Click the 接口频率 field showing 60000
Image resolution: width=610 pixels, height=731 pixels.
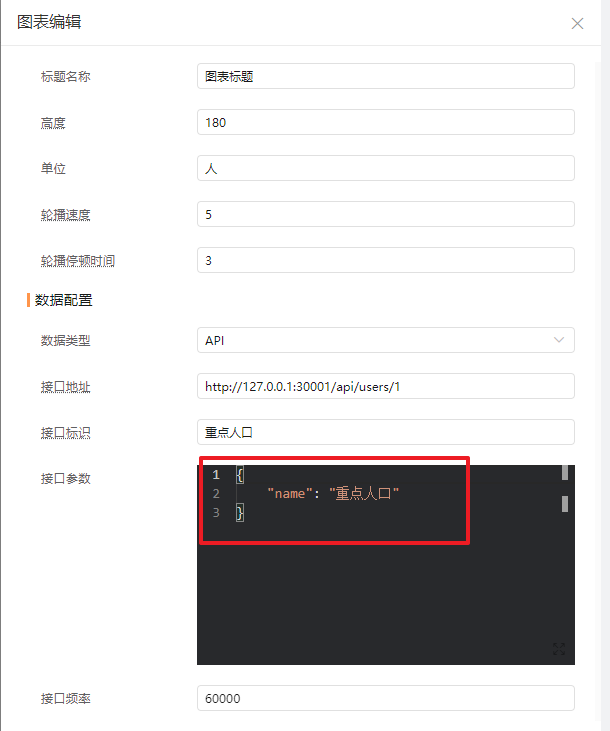pos(386,698)
